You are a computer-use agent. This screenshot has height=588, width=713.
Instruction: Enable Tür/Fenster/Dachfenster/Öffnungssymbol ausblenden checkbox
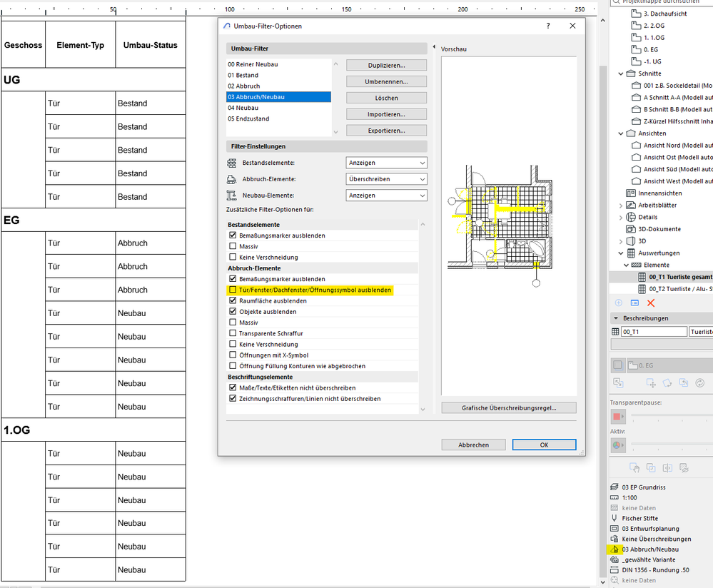pyautogui.click(x=233, y=290)
